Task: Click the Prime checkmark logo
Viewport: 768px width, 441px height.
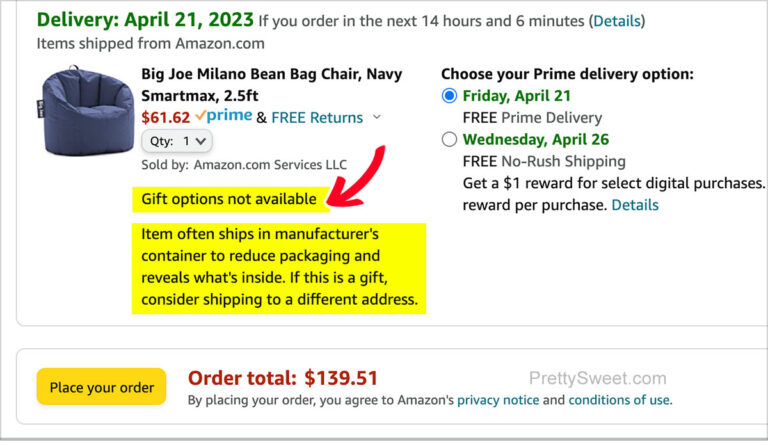Action: pos(223,117)
